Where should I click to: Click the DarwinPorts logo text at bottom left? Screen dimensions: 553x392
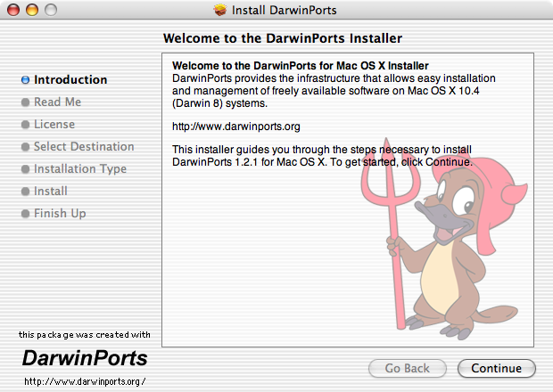click(x=85, y=358)
